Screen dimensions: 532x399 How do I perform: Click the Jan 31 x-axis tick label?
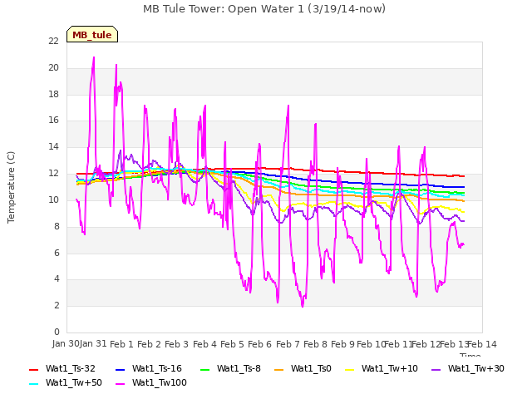click(93, 343)
